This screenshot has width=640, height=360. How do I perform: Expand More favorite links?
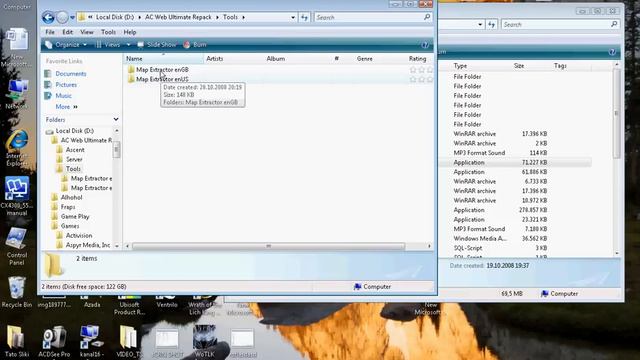tap(66, 107)
